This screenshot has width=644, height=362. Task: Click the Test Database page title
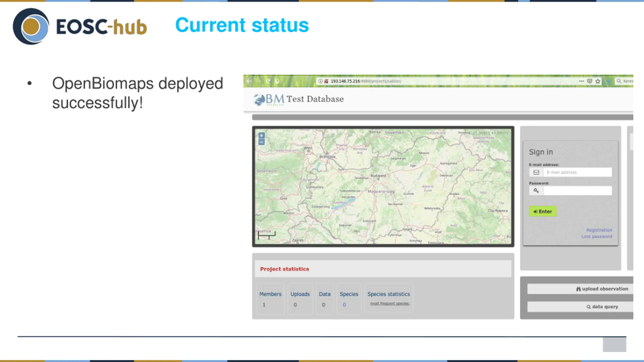point(315,99)
